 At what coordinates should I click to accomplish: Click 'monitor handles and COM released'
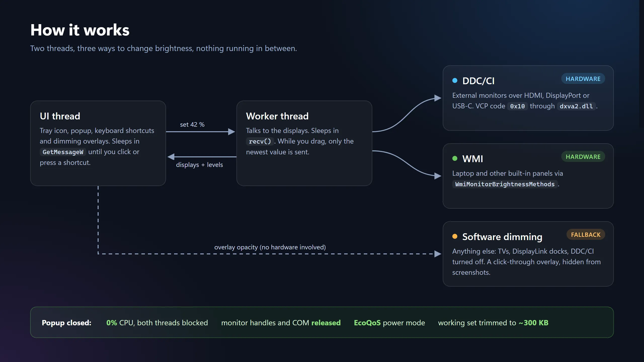tap(281, 323)
